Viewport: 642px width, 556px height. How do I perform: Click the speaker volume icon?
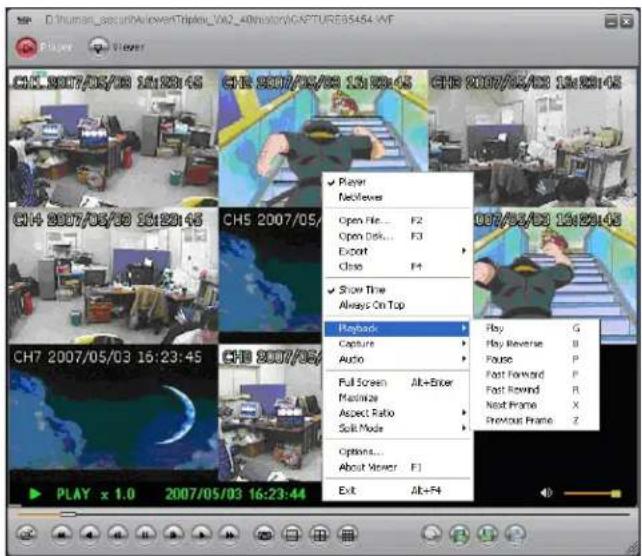(547, 493)
